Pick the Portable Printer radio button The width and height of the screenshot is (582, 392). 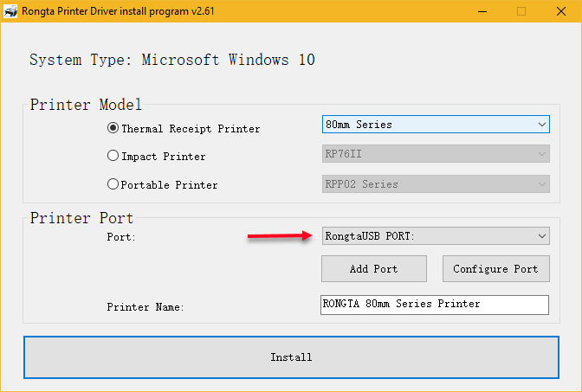(113, 184)
